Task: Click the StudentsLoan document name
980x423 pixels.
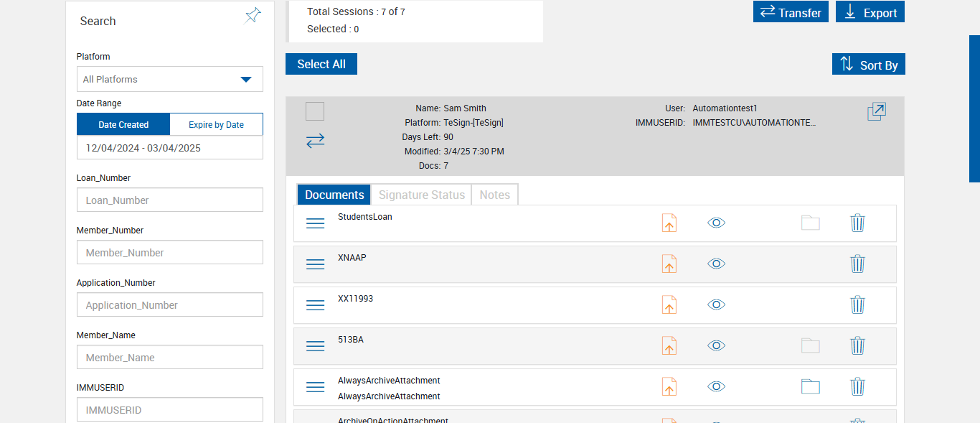Action: click(365, 217)
